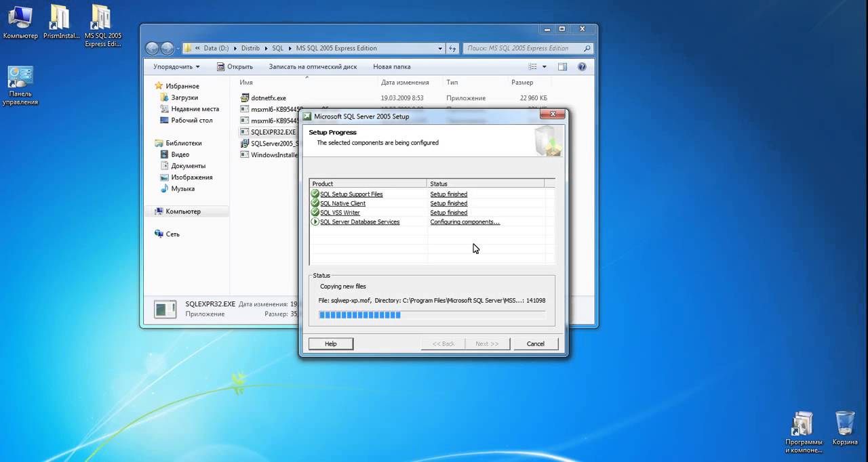
Task: Close the SQL Server 2005 Setup dialog
Action: pyautogui.click(x=553, y=114)
